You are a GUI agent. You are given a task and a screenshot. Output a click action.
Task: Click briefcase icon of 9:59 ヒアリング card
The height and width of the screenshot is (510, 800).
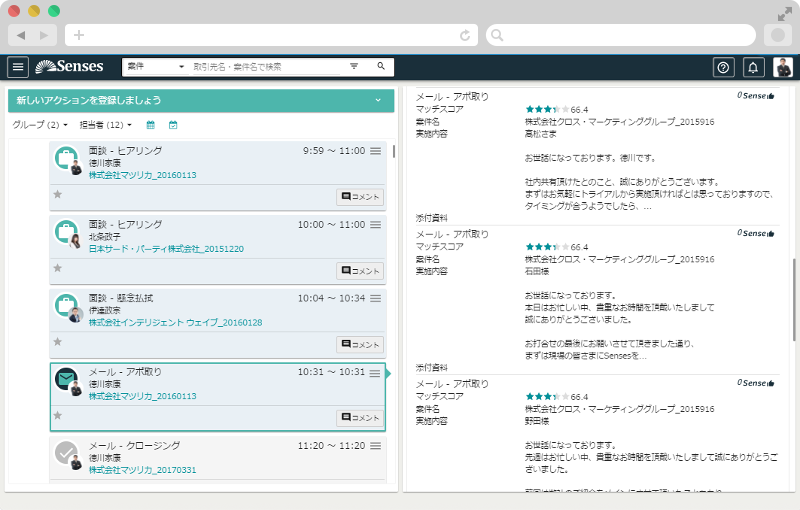[66, 158]
